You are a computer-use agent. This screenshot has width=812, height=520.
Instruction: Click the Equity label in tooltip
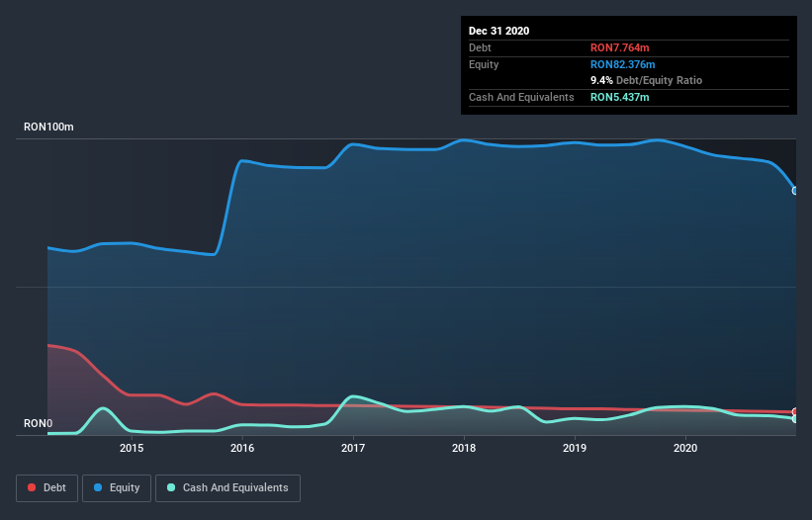[x=484, y=64]
